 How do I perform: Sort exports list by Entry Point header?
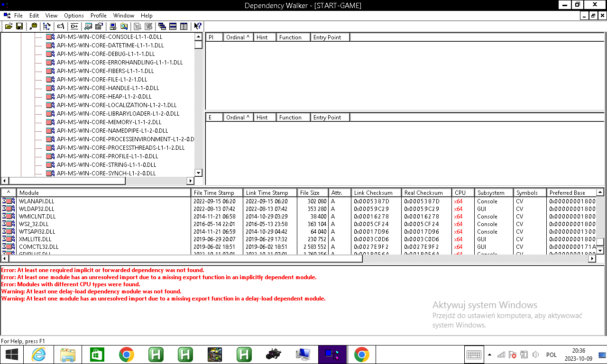(330, 117)
